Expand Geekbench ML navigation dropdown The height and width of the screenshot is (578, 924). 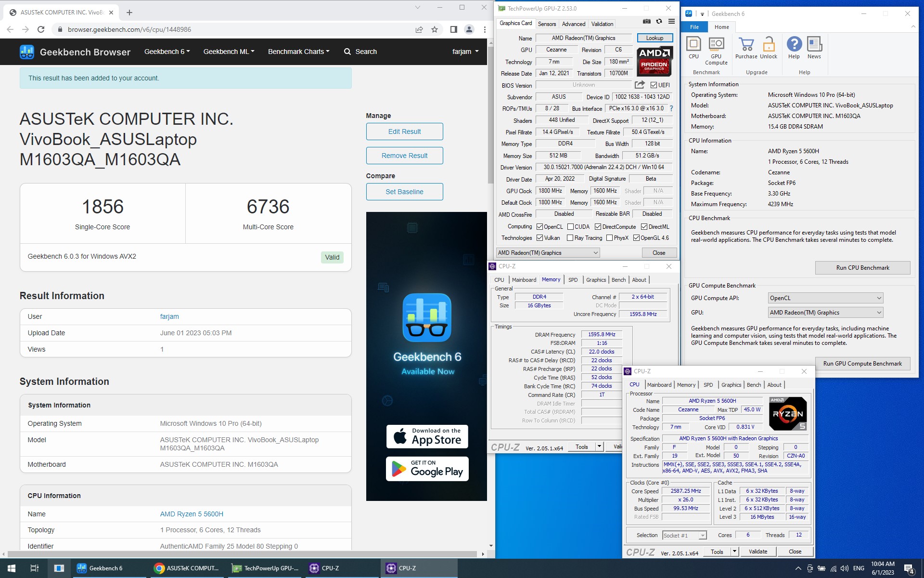pyautogui.click(x=229, y=52)
